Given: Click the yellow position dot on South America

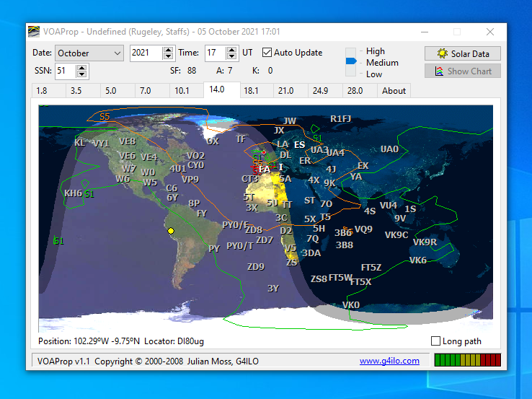Looking at the screenshot, I should coord(171,231).
